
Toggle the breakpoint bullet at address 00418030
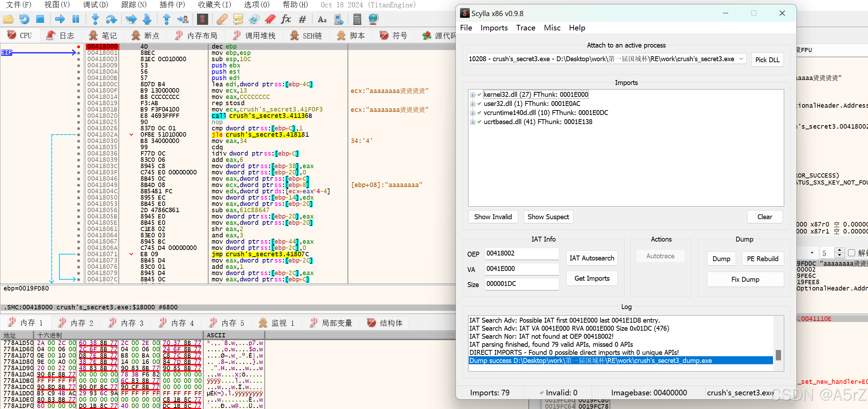click(79, 141)
